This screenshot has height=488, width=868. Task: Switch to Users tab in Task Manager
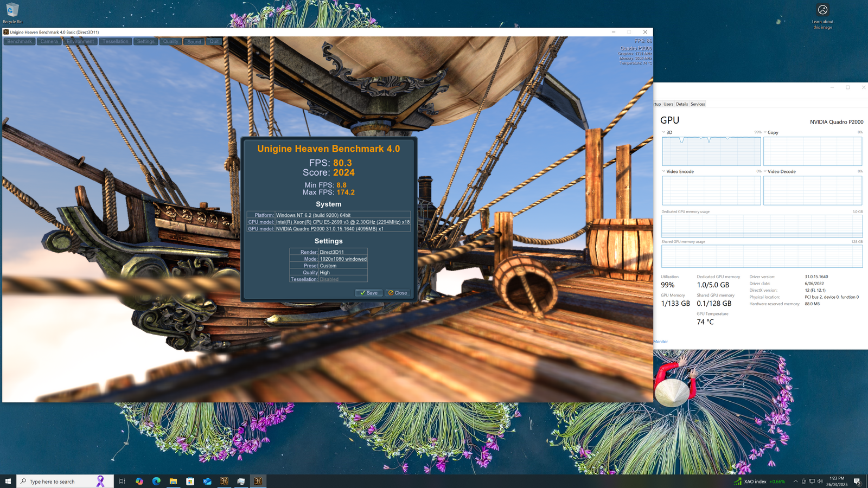click(x=668, y=104)
